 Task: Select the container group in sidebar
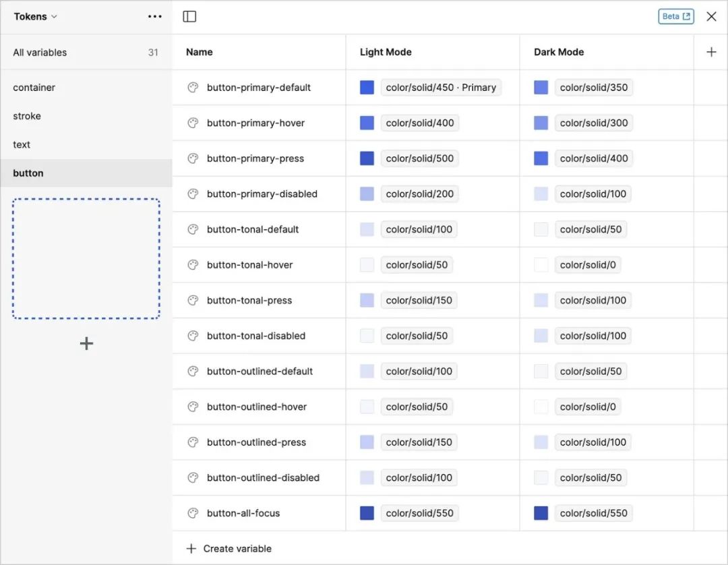tap(34, 88)
